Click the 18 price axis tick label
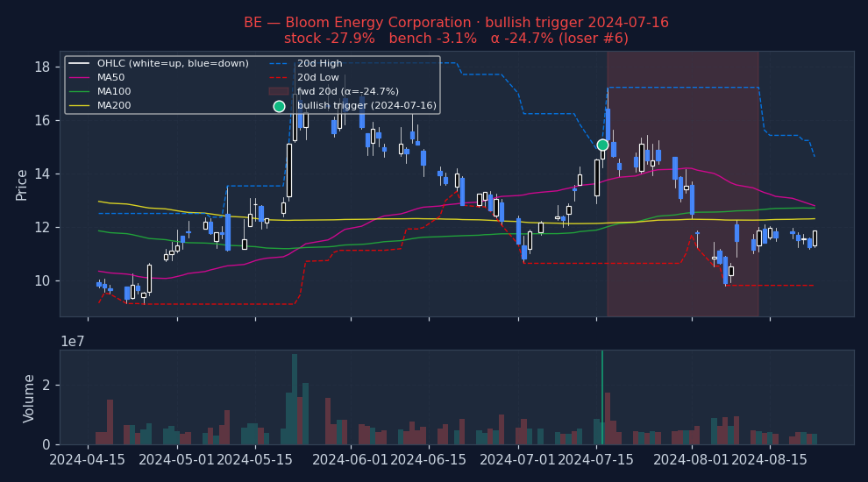The image size is (868, 482). [x=41, y=67]
